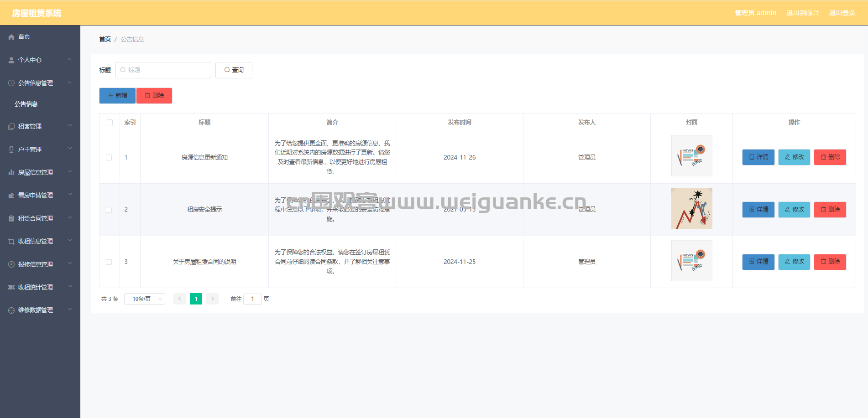This screenshot has width=868, height=418.
Task: View 详情 for 关于房屋租赁合同的说明
Action: click(x=758, y=262)
